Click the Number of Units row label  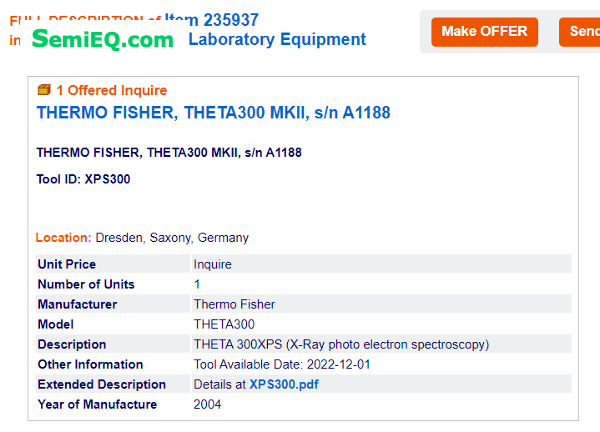click(86, 284)
